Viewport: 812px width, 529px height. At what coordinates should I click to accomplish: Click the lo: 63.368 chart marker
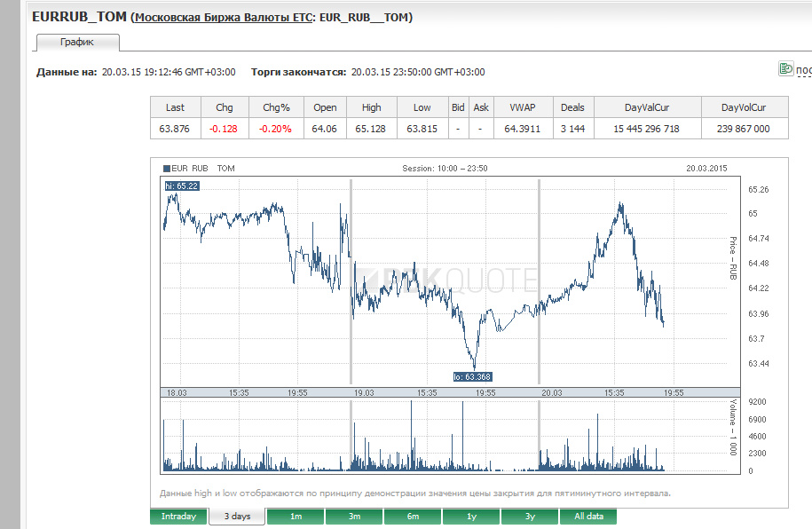[x=472, y=376]
